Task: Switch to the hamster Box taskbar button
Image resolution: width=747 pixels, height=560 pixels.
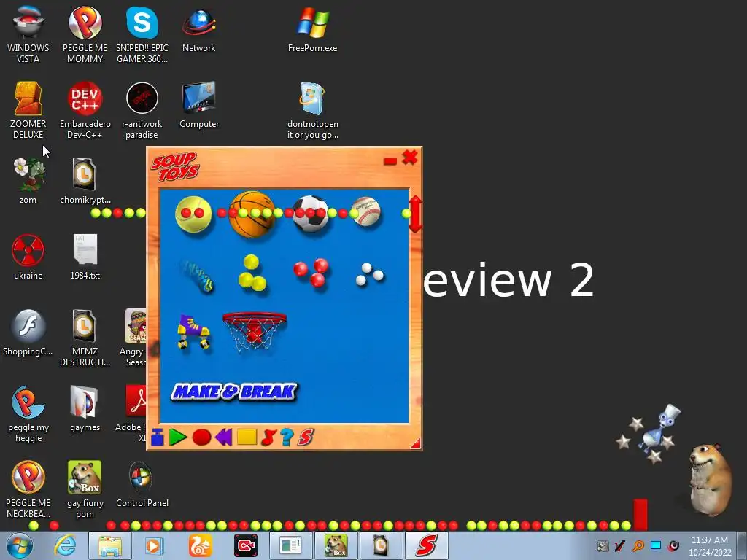Action: 336,545
